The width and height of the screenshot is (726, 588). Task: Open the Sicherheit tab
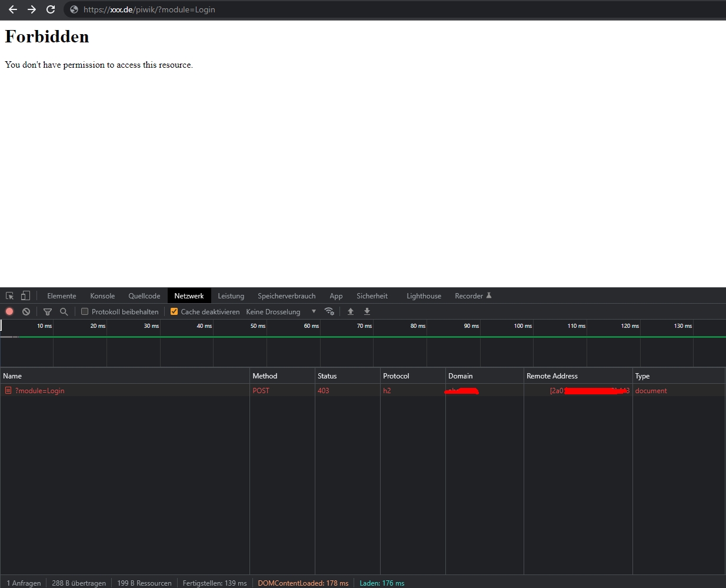[x=372, y=296]
